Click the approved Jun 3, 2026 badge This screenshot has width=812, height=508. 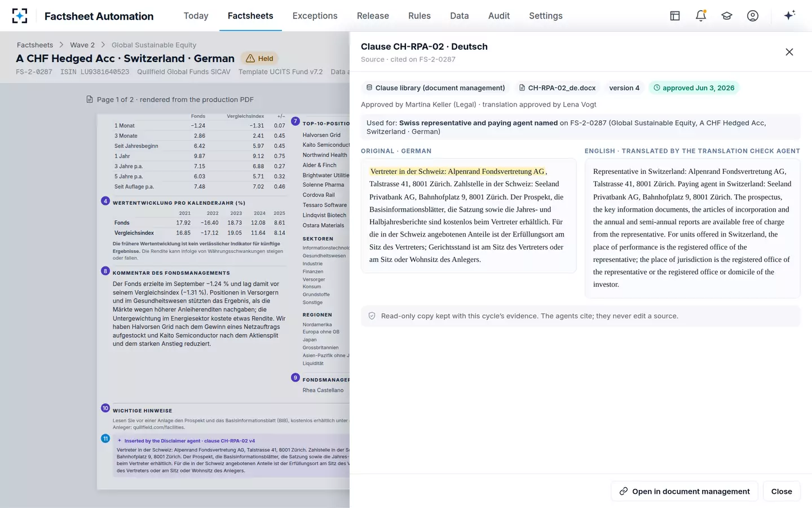(694, 88)
